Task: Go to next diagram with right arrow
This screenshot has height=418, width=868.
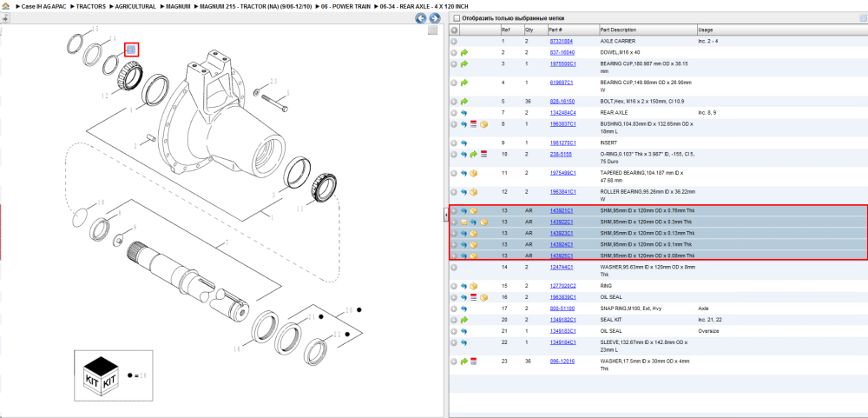Action: point(435,18)
